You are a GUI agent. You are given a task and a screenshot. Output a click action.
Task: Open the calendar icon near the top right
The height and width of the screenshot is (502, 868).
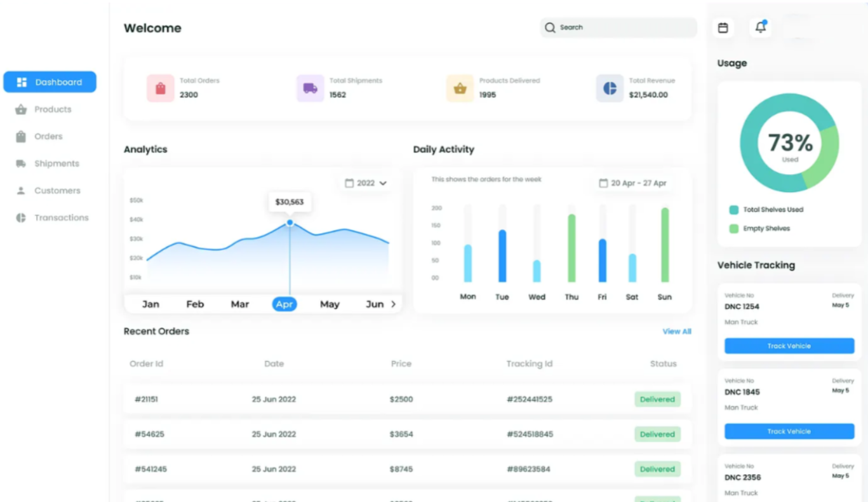723,27
